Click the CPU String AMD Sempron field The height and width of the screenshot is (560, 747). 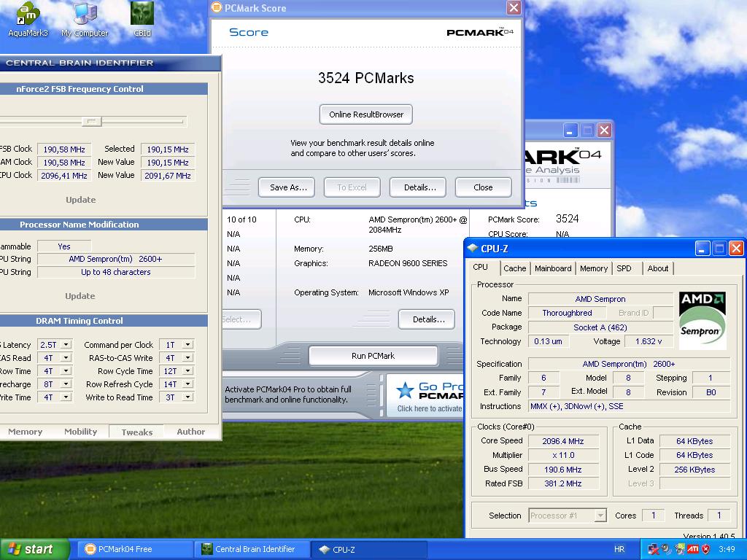(116, 259)
